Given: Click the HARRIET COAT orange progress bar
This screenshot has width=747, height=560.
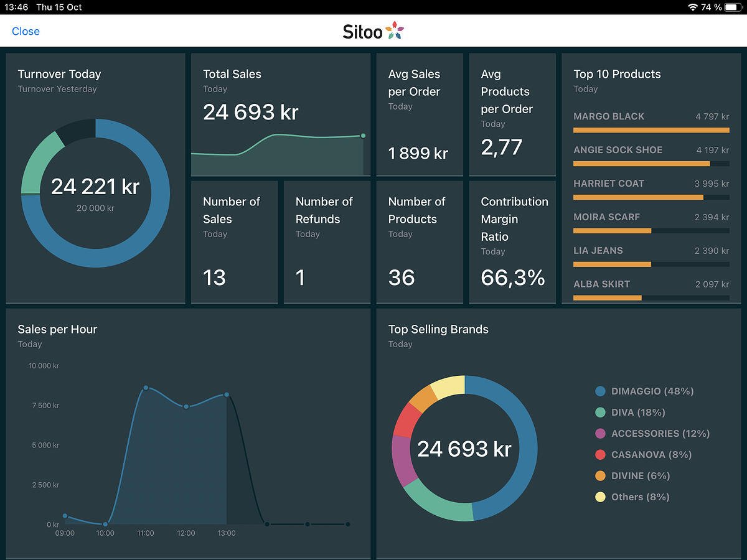Looking at the screenshot, I should coord(638,197).
